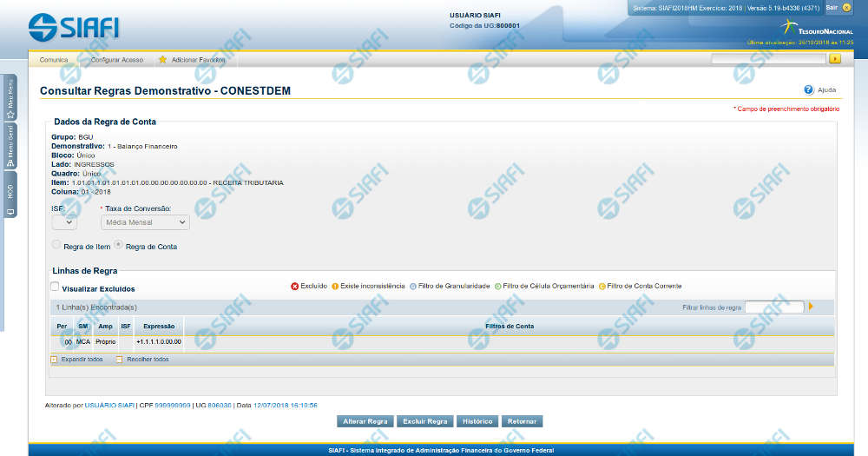Viewport: 868px width, 456px height.
Task: Open the Configurar Acesso menu
Action: tap(117, 60)
